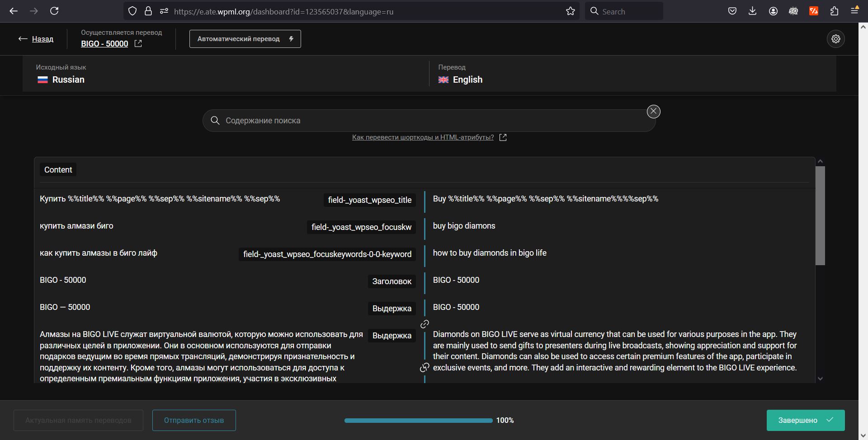Viewport: 868px width, 440px height.
Task: Click the Отправить отзыв feedback button
Action: tap(194, 421)
